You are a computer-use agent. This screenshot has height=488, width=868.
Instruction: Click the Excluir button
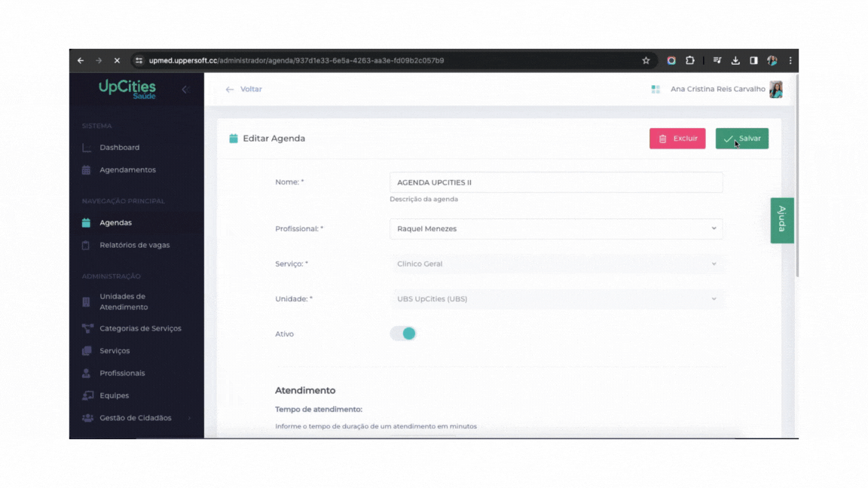tap(677, 139)
